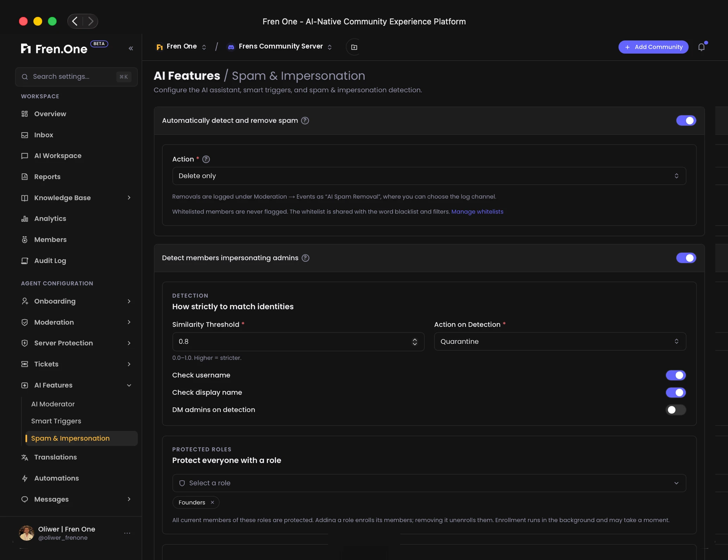Click the Audit Log icon

coord(25,261)
